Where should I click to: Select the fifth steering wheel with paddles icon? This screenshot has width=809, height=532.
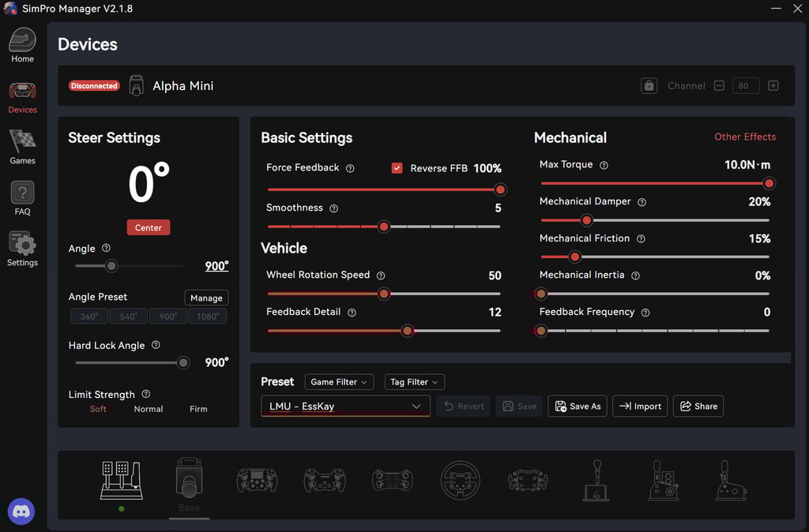528,480
